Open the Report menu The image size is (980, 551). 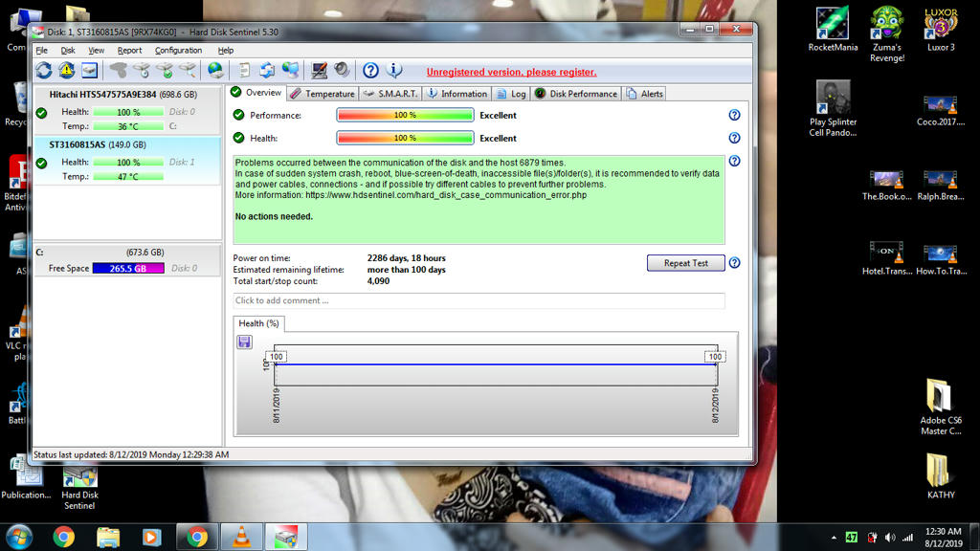(x=129, y=50)
